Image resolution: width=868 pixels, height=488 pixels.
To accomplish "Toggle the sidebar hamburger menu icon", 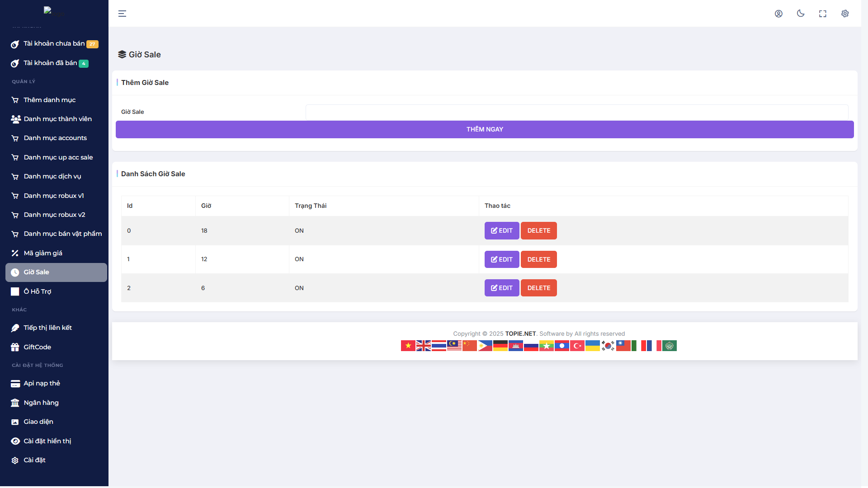I will point(122,14).
